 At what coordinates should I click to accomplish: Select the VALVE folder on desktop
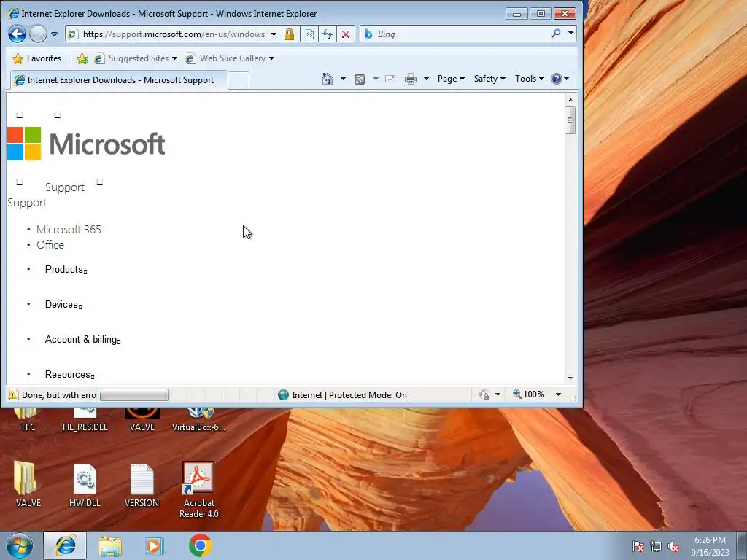28,484
